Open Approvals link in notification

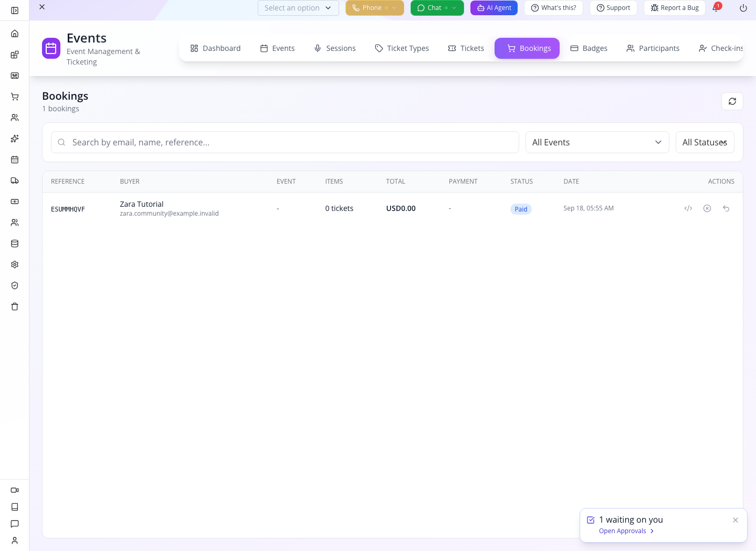626,531
